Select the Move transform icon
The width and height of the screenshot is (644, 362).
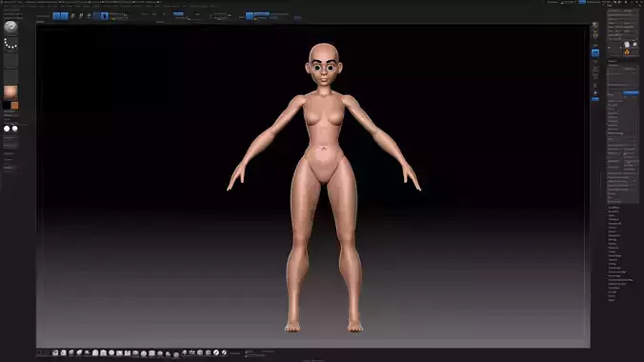[x=72, y=16]
